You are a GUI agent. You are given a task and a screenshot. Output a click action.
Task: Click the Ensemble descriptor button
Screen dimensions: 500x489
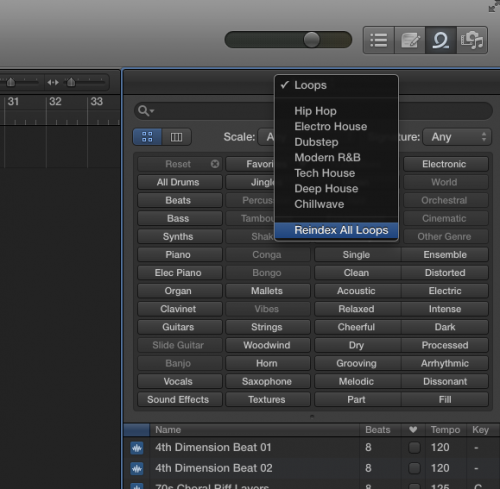(x=445, y=255)
